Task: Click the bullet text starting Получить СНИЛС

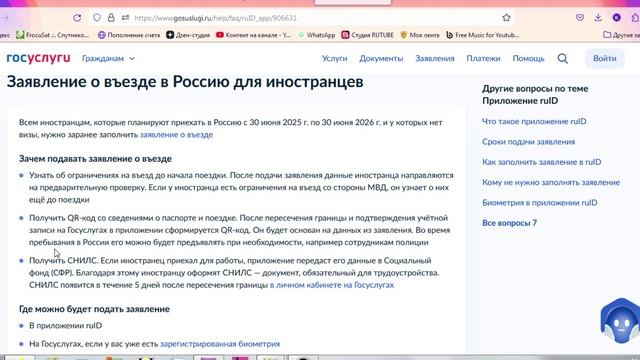Action: [x=234, y=273]
